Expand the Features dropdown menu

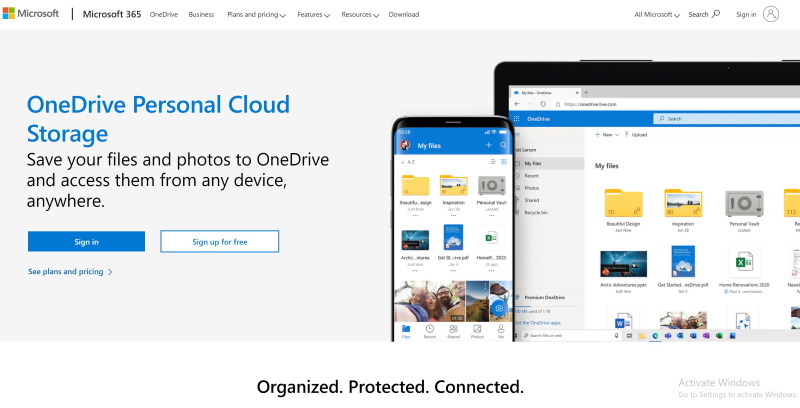click(x=313, y=14)
